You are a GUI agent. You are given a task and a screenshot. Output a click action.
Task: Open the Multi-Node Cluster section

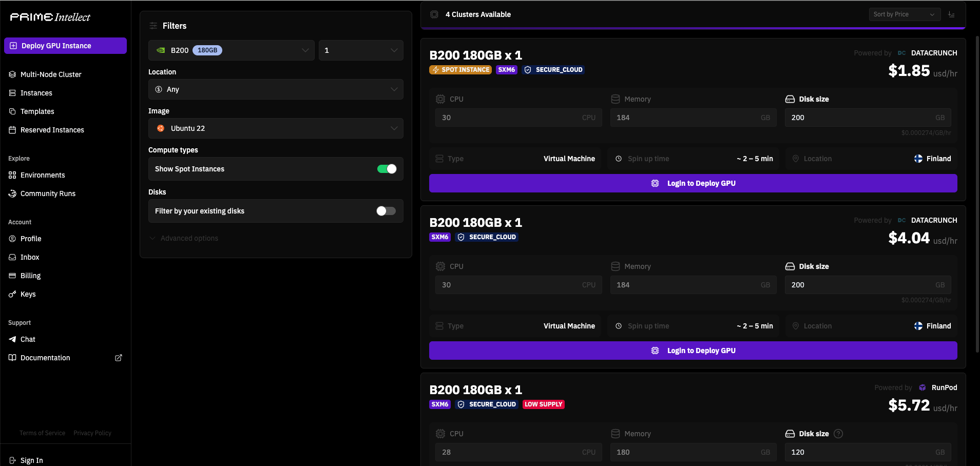pos(50,74)
